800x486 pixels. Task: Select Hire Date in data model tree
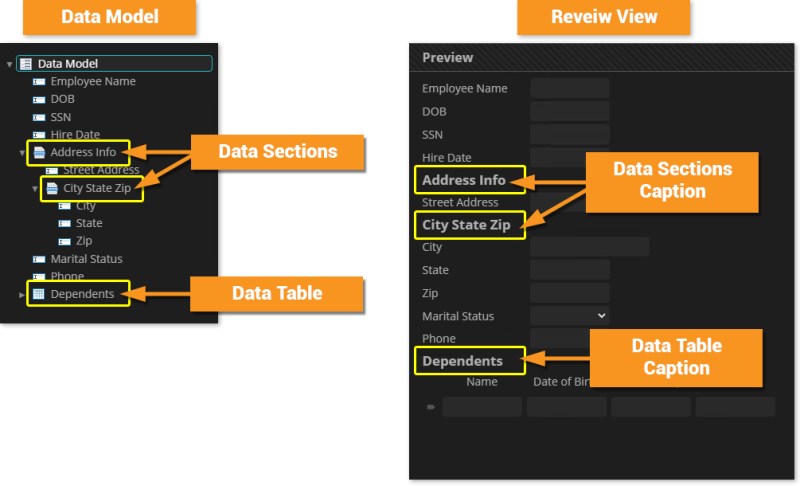click(75, 135)
